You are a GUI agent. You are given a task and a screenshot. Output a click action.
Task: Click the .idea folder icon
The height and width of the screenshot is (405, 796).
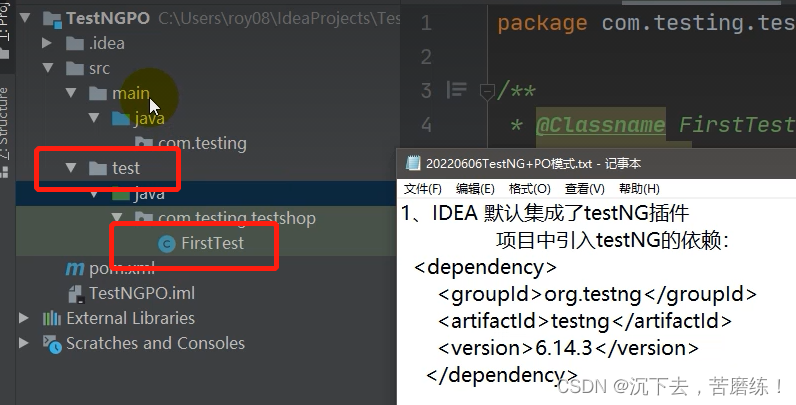[x=75, y=44]
